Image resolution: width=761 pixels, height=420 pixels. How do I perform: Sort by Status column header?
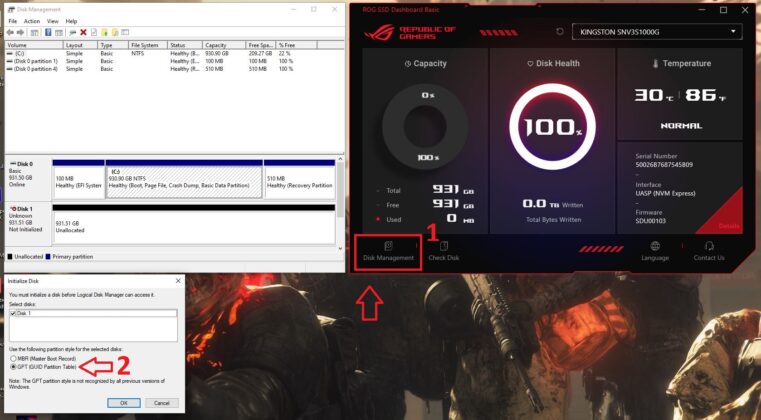coord(185,45)
